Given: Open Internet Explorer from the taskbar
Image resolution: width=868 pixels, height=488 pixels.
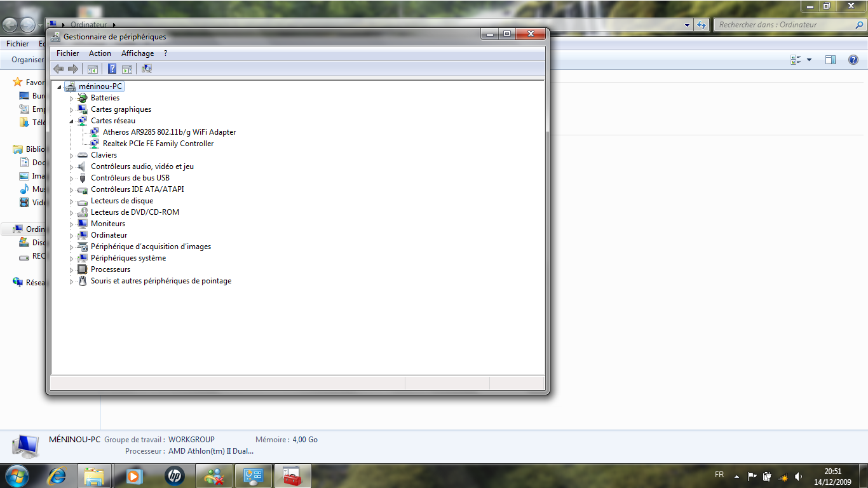Looking at the screenshot, I should pyautogui.click(x=57, y=475).
